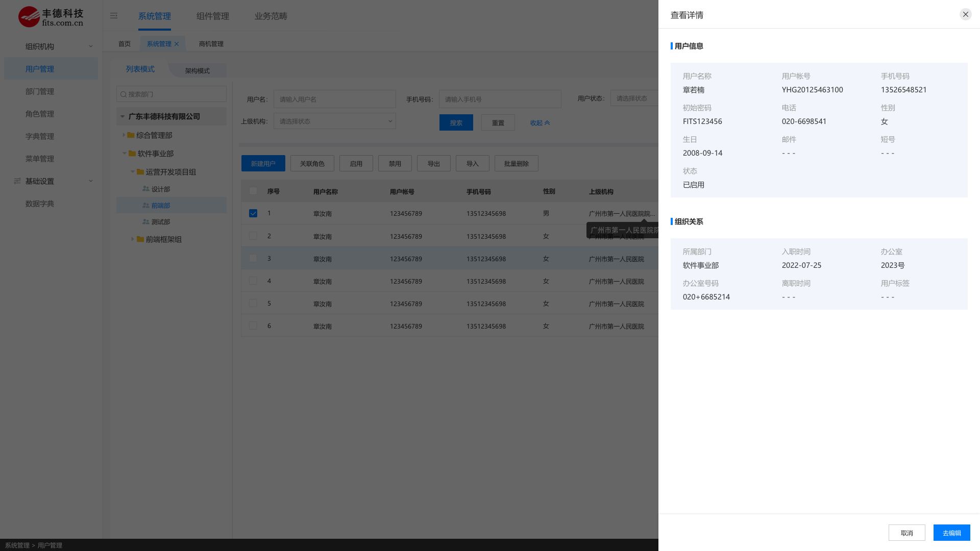
Task: Click the 去编辑 button
Action: pos(952,533)
